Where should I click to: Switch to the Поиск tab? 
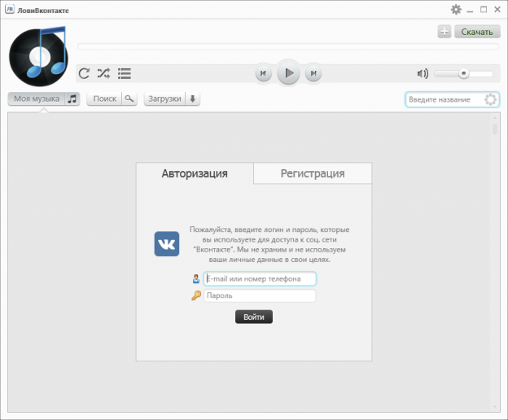click(112, 98)
